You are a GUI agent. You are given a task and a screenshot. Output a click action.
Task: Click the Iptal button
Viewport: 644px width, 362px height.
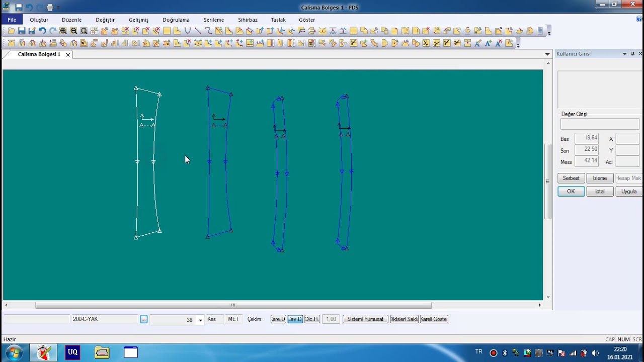point(600,191)
